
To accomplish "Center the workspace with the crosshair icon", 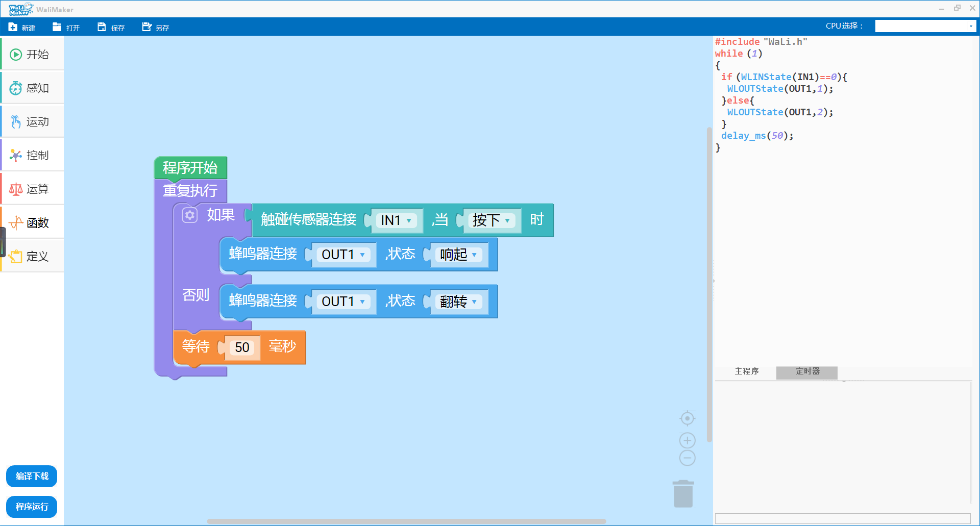I will click(687, 418).
